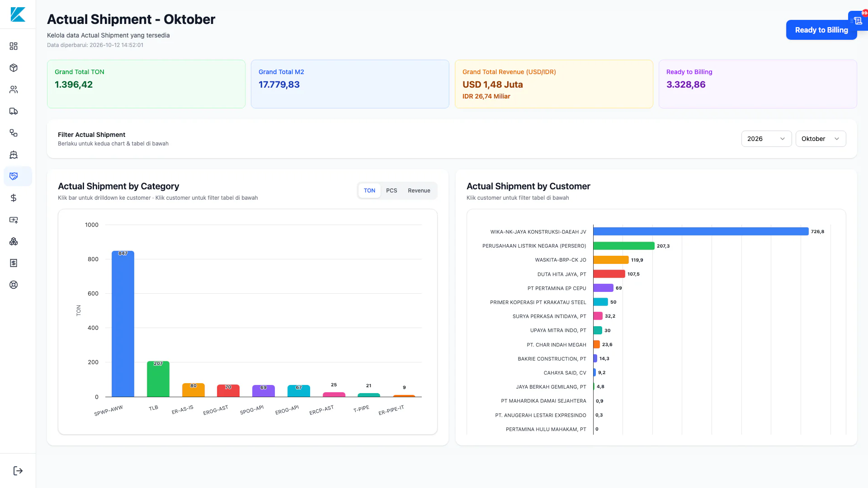Open the users icon in the sidebar
The image size is (868, 488).
point(14,89)
